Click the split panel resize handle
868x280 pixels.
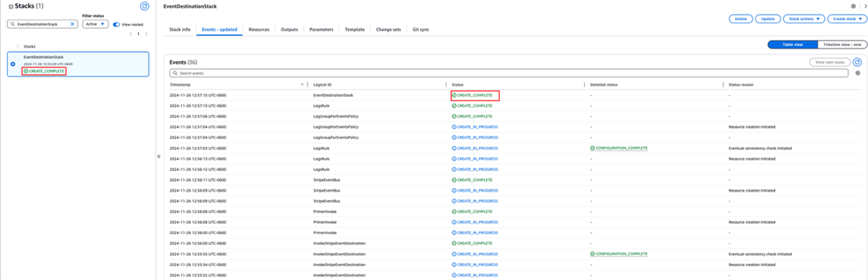[x=158, y=156]
